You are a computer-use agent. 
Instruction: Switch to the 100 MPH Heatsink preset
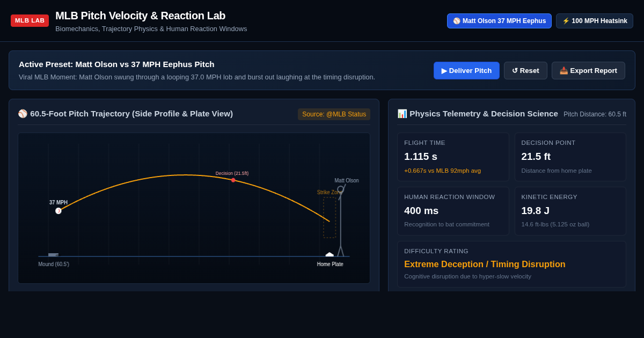click(x=595, y=21)
